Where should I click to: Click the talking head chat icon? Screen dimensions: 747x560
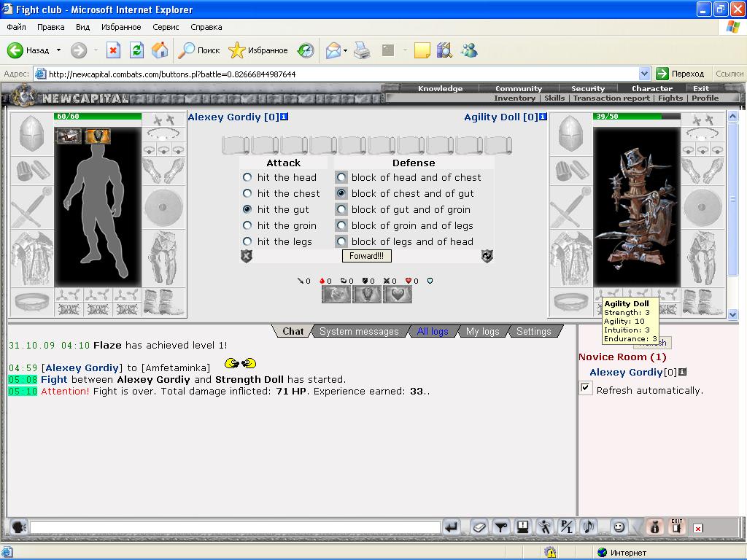pos(18,527)
